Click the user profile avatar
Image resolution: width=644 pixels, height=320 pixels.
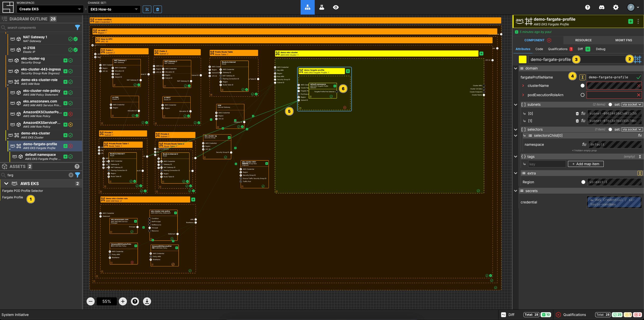[x=631, y=7]
